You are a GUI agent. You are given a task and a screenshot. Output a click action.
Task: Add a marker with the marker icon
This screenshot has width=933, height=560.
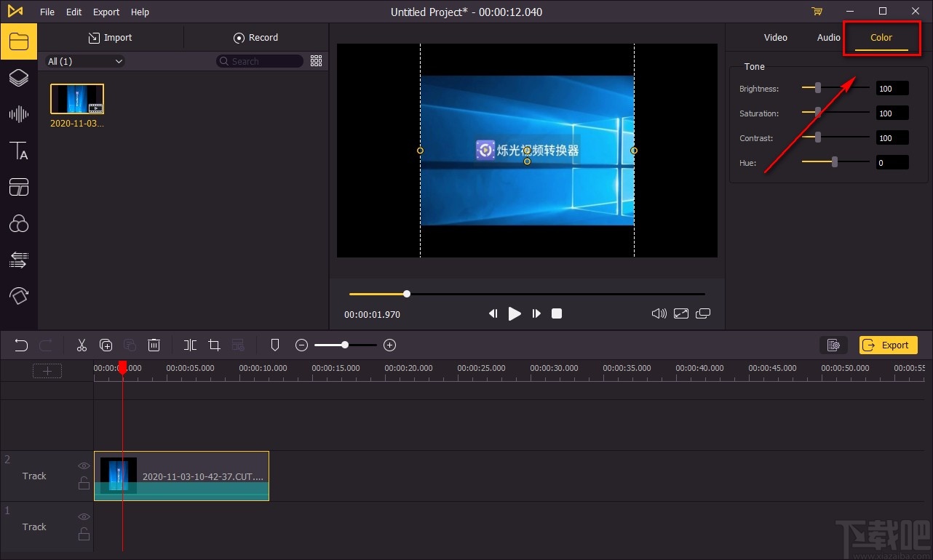pos(275,345)
